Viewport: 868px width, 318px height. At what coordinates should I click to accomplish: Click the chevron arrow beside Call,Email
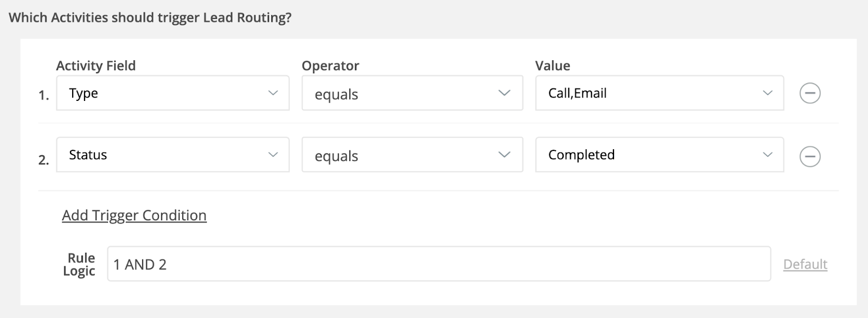coord(768,93)
